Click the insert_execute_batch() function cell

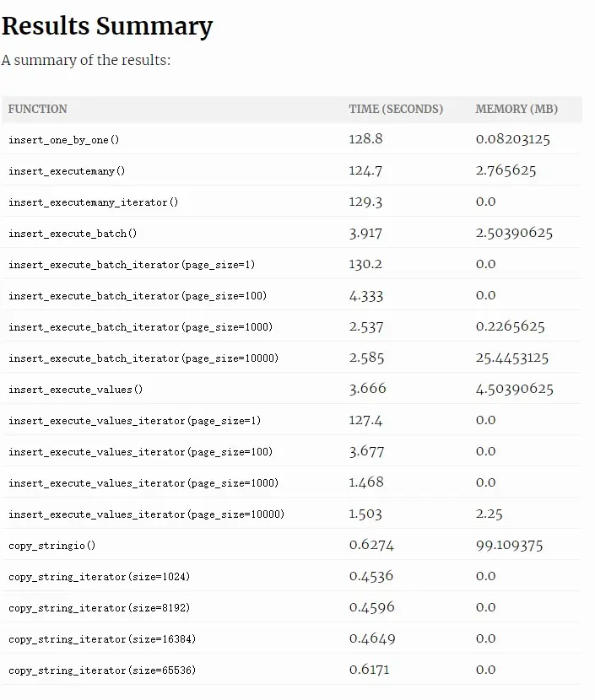[73, 234]
